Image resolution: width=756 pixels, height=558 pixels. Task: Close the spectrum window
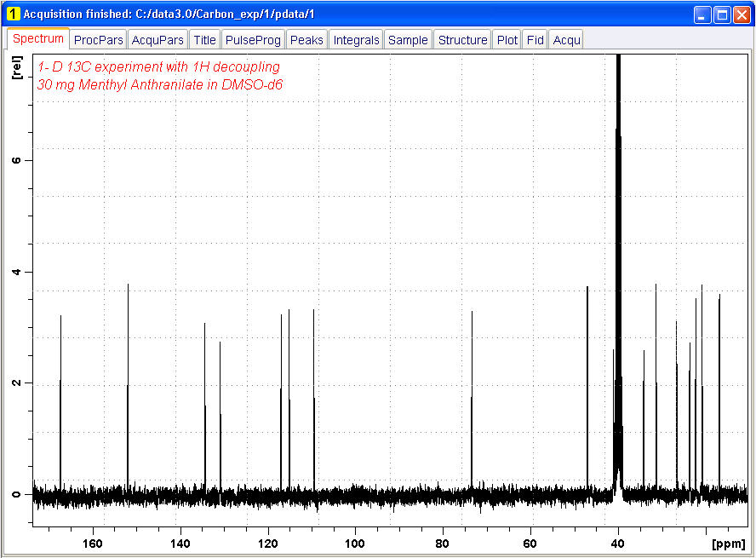[742, 15]
